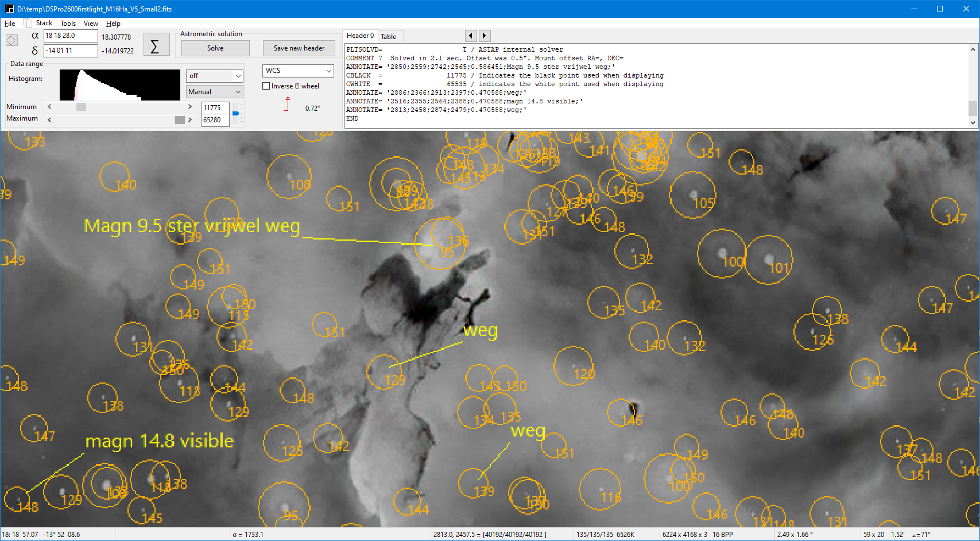Click the Sigma summation button
Viewport: 980px width, 541px height.
[x=156, y=45]
